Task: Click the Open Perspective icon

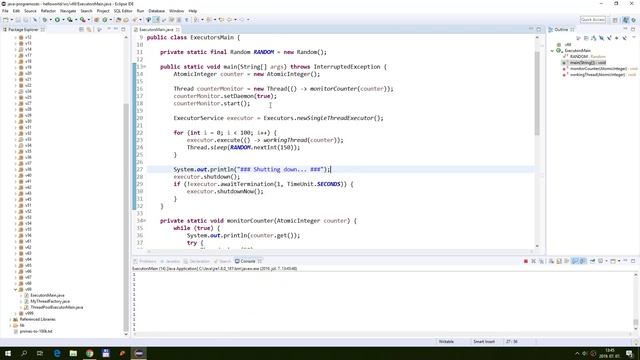Action: click(615, 20)
